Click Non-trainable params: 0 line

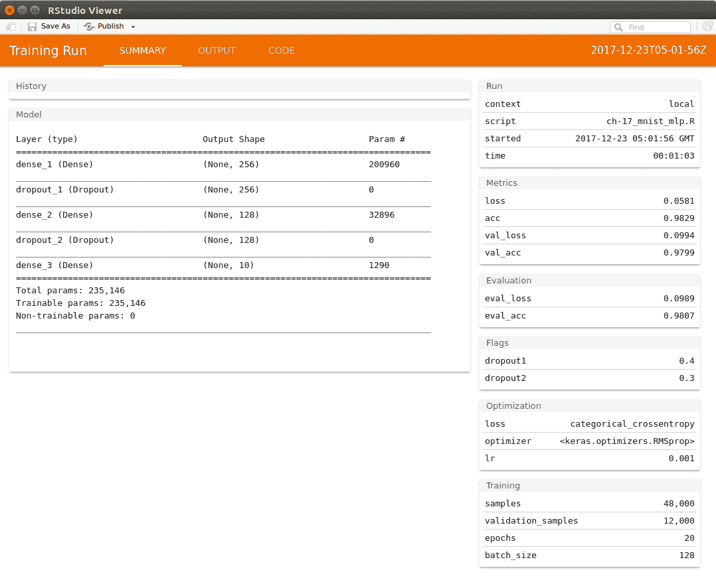coord(75,316)
